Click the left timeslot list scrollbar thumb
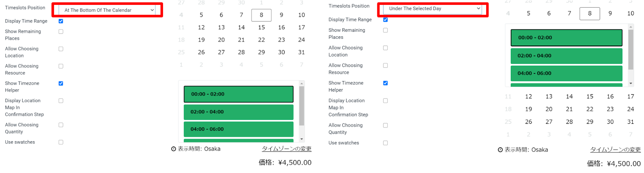Viewport: 644px width, 173px height. [302, 106]
